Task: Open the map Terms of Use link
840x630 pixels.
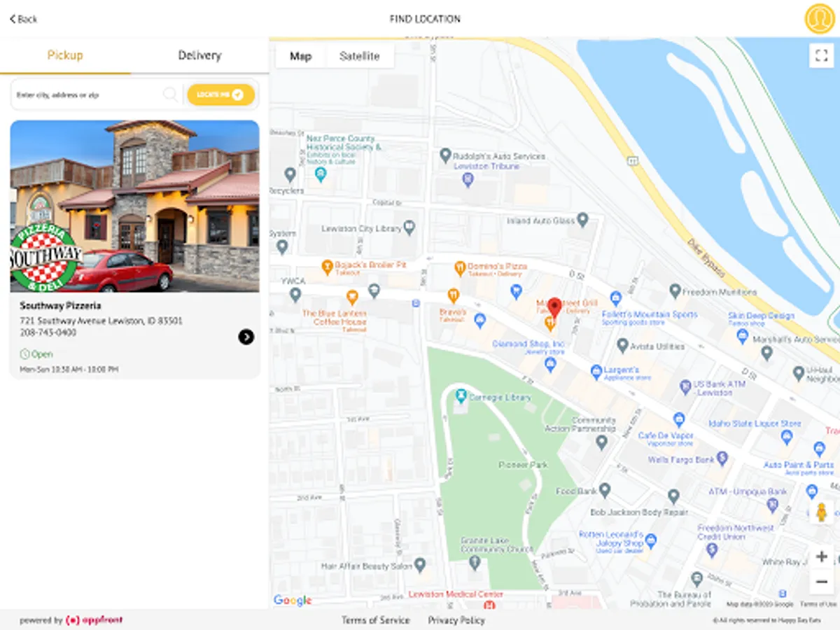Action: tap(818, 604)
